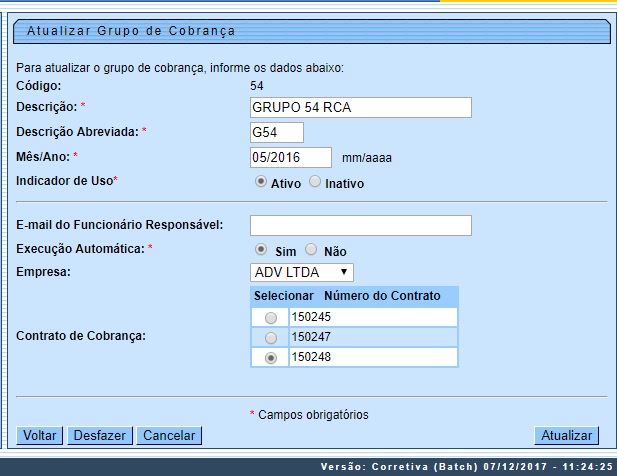Click the Selecionar column header

[x=283, y=296]
